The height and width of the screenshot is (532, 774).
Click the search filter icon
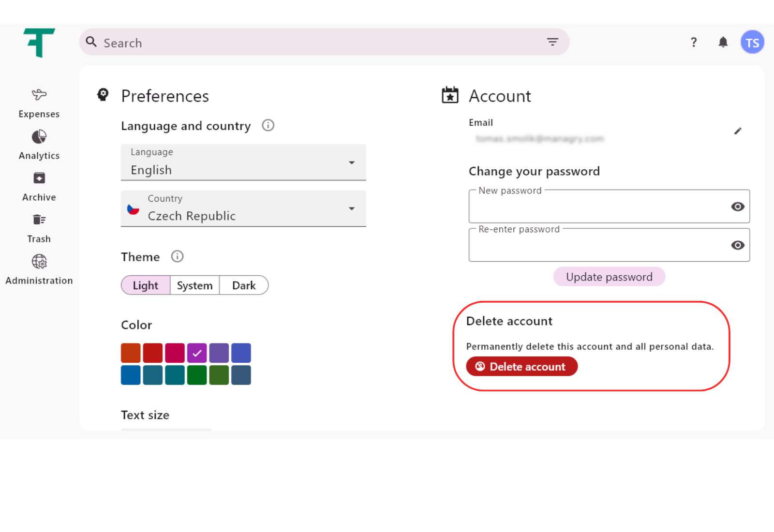pyautogui.click(x=552, y=42)
